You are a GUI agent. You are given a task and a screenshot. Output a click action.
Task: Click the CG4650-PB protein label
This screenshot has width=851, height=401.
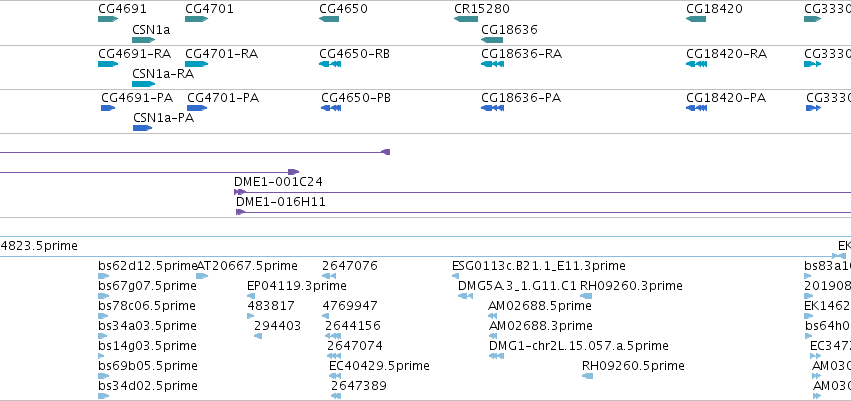356,98
